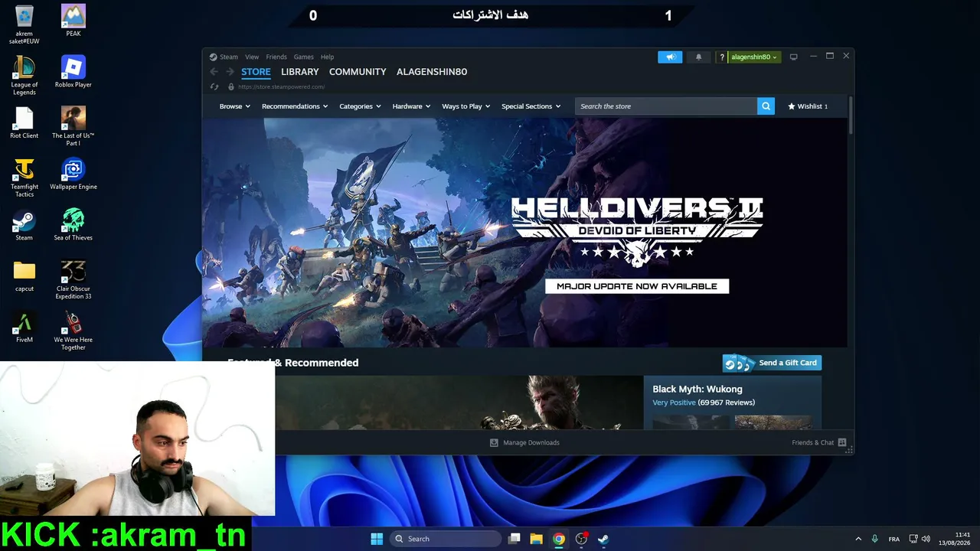Open the clock and date in taskbar
The height and width of the screenshot is (551, 980).
click(x=955, y=539)
